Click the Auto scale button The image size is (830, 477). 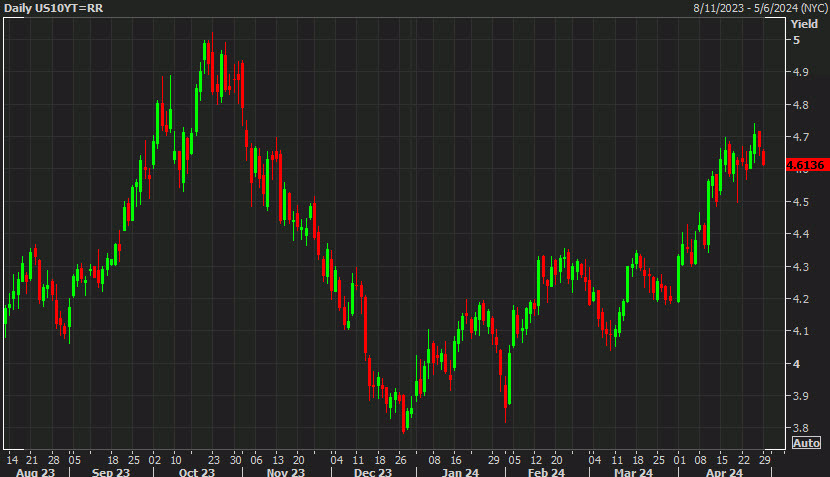pyautogui.click(x=806, y=443)
